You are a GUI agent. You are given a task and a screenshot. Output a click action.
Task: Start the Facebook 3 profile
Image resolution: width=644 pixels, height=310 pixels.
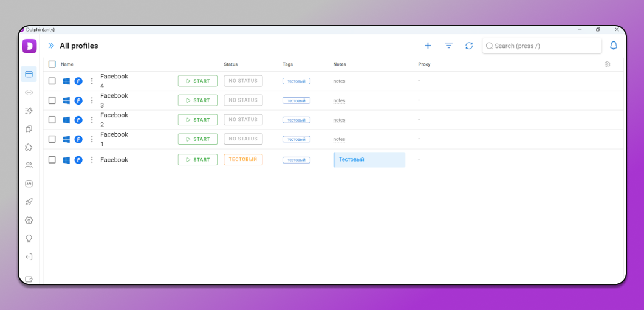[197, 100]
